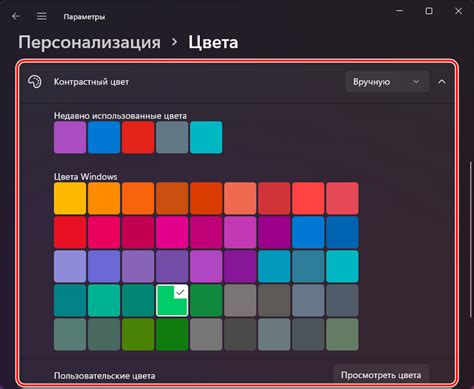Click the Цвета page title

pos(213,42)
